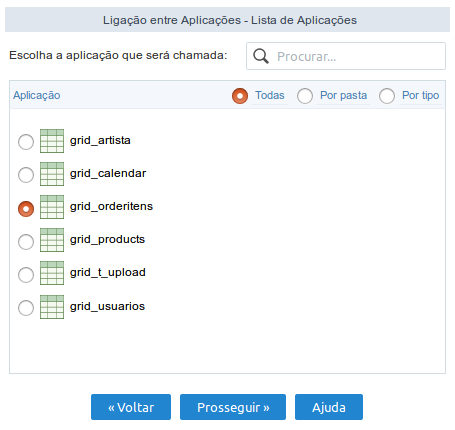Click the grid_usuarios name text
Image resolution: width=455 pixels, height=430 pixels.
[x=107, y=306]
